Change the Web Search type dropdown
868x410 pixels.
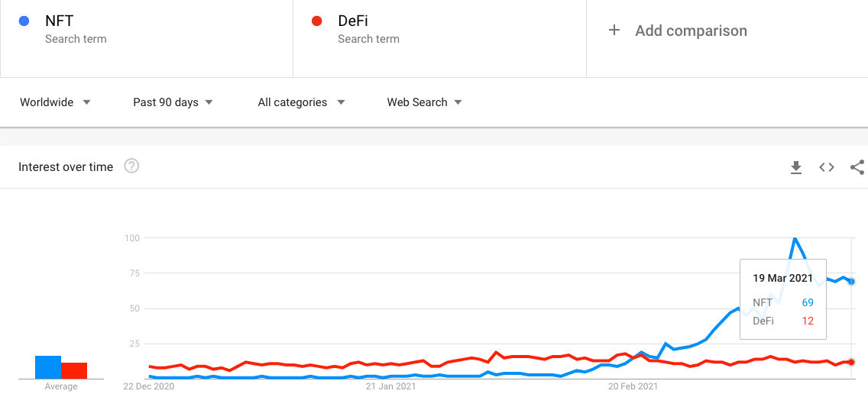tap(425, 102)
